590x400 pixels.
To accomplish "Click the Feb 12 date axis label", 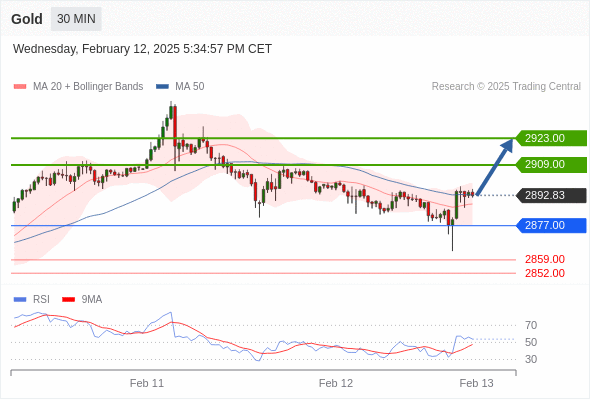I will point(336,383).
